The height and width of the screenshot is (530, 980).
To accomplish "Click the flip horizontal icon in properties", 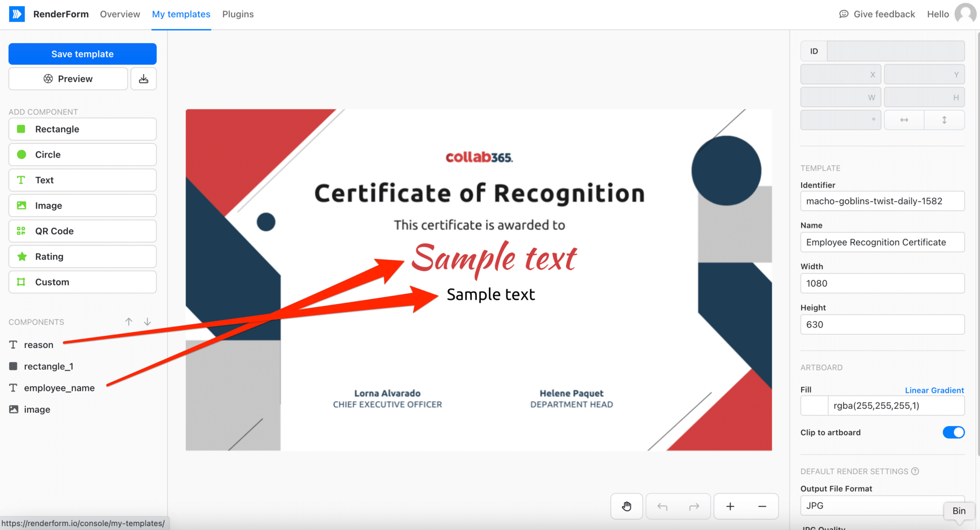I will (x=904, y=120).
